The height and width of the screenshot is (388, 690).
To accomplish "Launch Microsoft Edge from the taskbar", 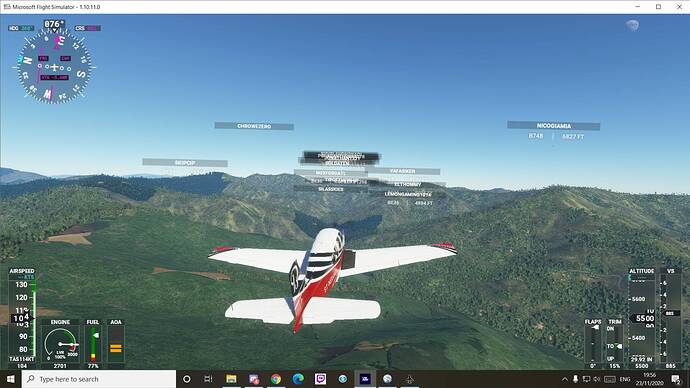I will pos(298,379).
